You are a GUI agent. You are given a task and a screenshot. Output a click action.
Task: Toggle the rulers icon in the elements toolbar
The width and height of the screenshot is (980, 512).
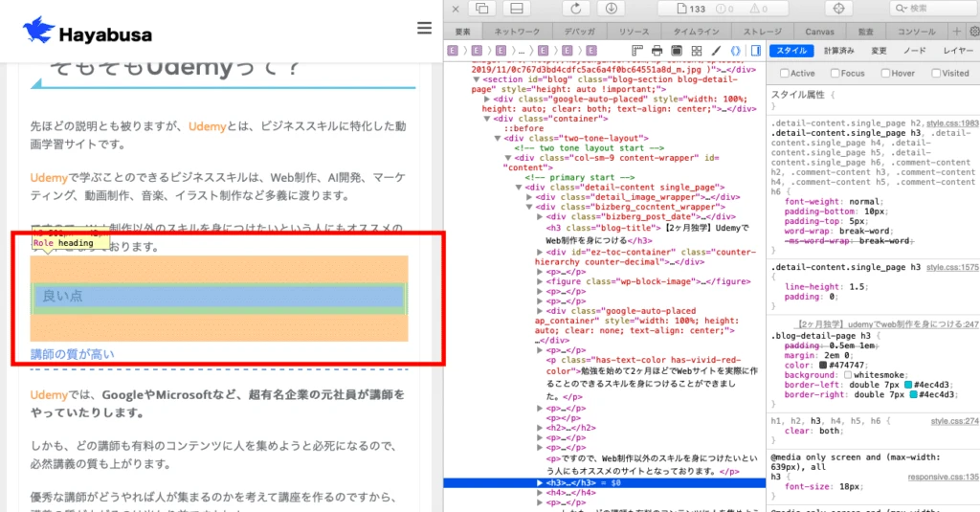[636, 51]
